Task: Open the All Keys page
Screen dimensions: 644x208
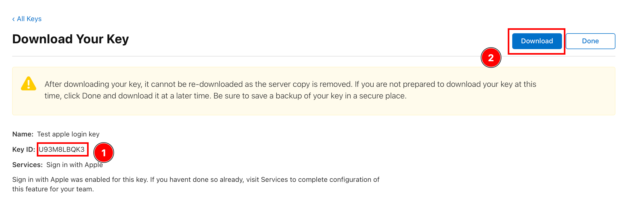Action: 29,18
